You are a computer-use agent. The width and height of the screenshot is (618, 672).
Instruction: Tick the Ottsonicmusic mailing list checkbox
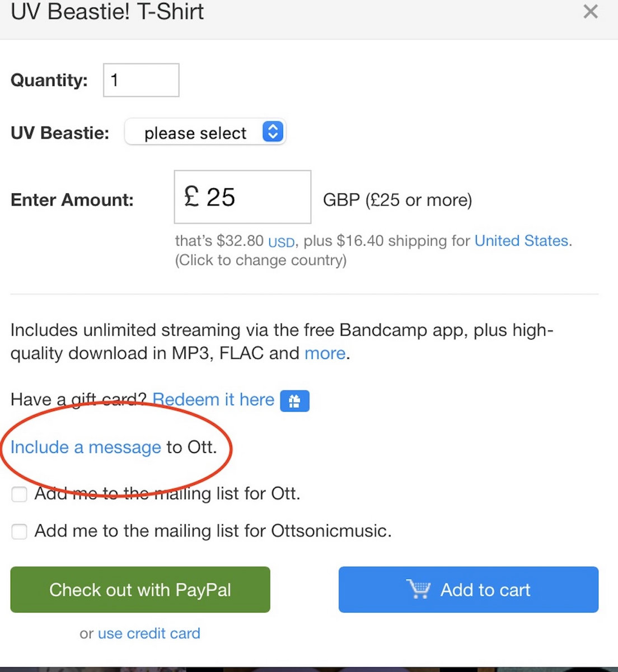[x=20, y=531]
